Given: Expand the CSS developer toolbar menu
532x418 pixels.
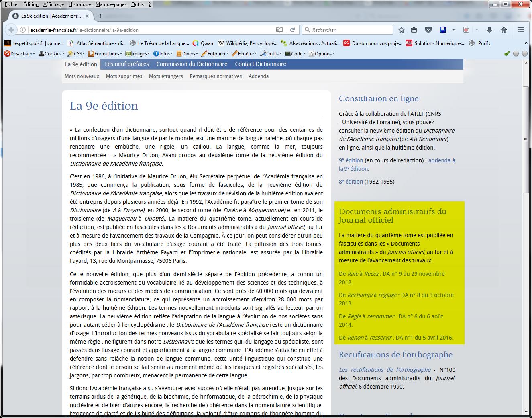Looking at the screenshot, I should tap(76, 54).
